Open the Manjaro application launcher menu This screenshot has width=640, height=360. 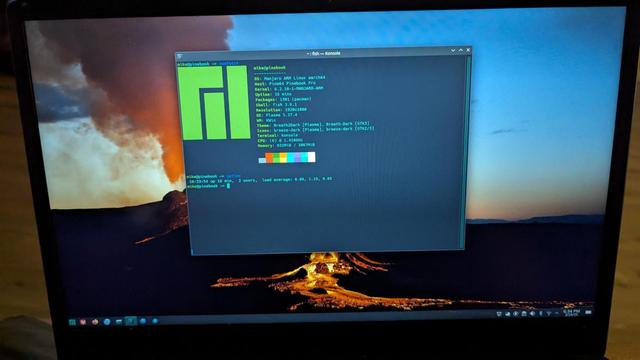(72, 322)
